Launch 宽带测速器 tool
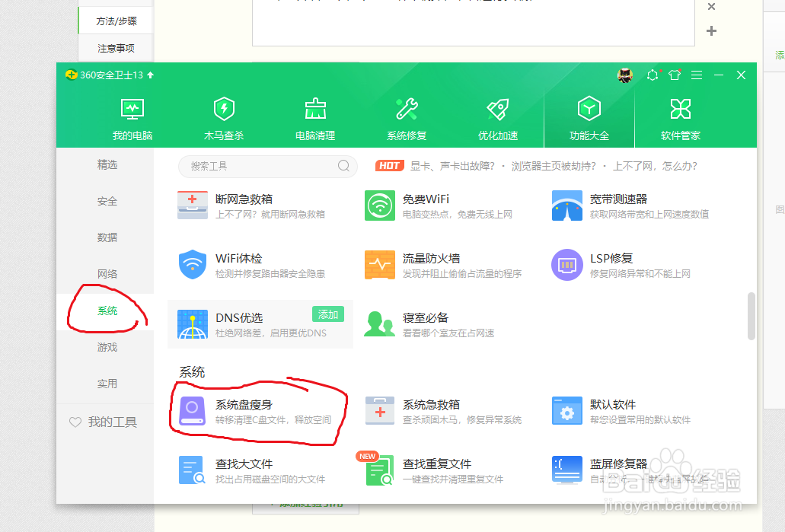 630,205
